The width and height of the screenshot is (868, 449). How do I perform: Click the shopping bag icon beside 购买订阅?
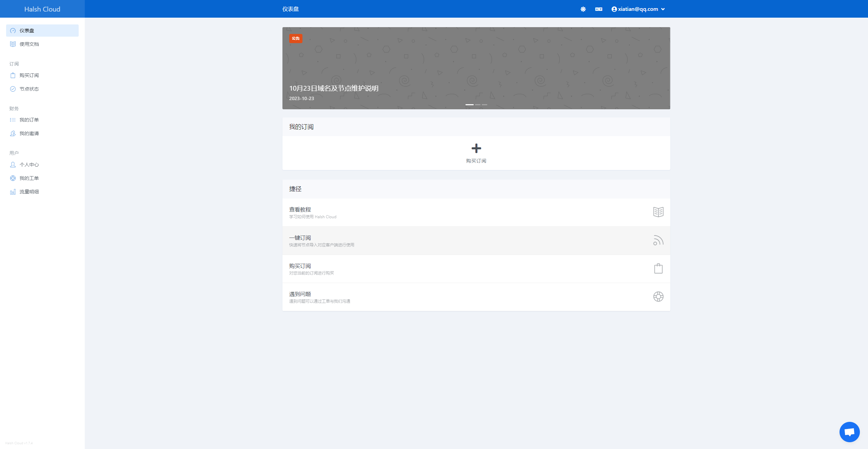click(x=658, y=268)
